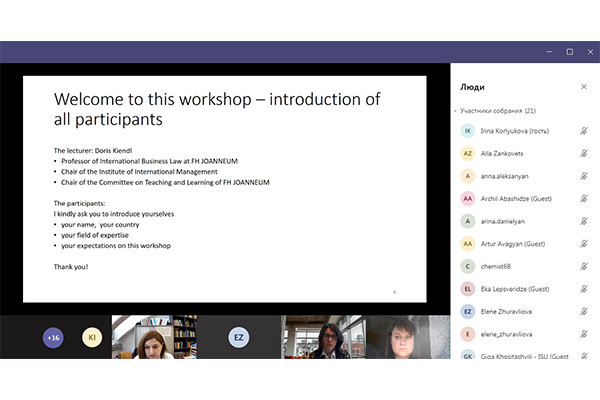Select the video tile with bookshelf background
The height and width of the screenshot is (400, 600).
pos(155,338)
